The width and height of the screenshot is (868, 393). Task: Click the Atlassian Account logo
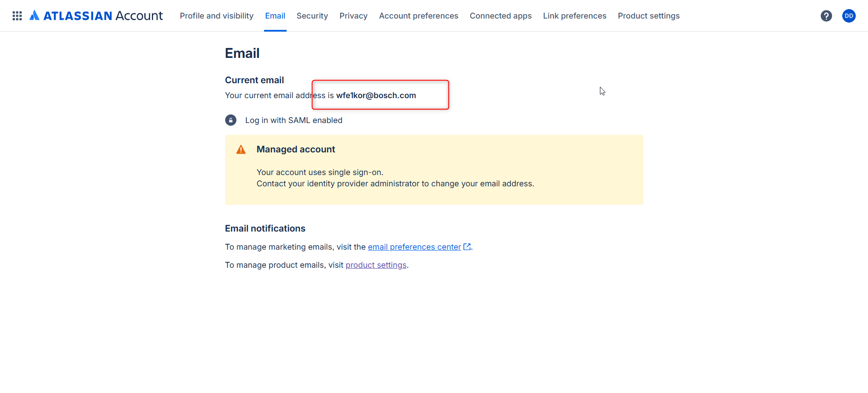pos(96,16)
